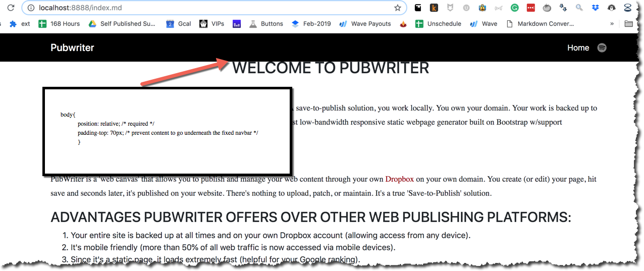Open the 'Self Published Su...' Drive bookmark
This screenshot has height=271, width=644.
pos(122,24)
